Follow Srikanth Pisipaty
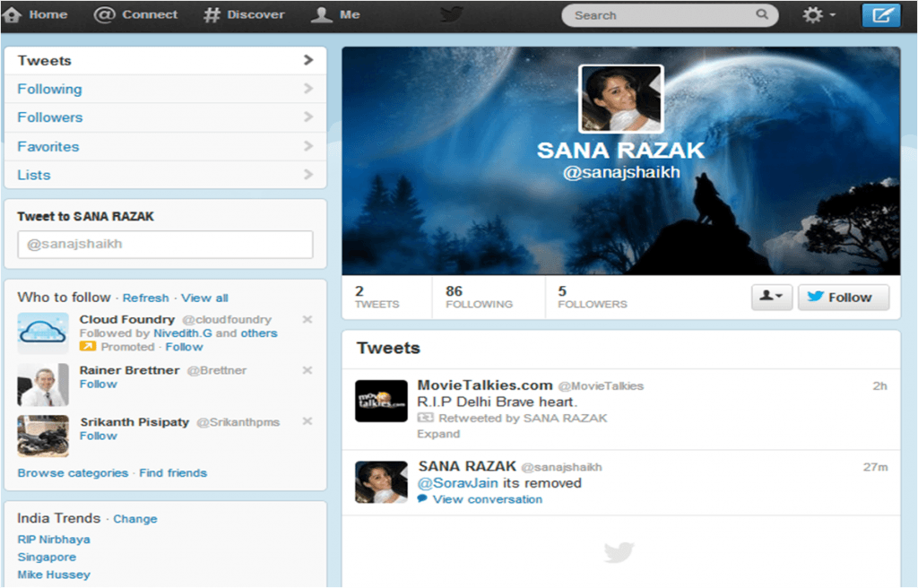Image resolution: width=918 pixels, height=588 pixels. point(99,436)
